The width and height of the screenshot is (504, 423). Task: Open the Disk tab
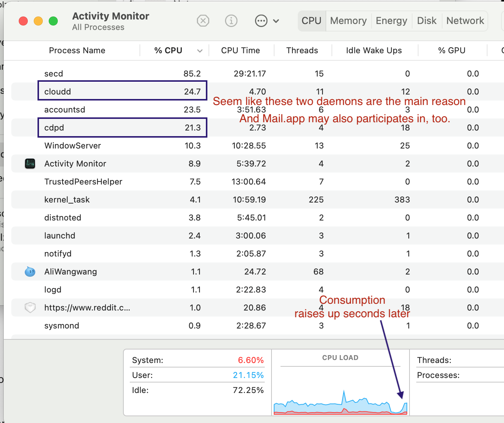[427, 21]
